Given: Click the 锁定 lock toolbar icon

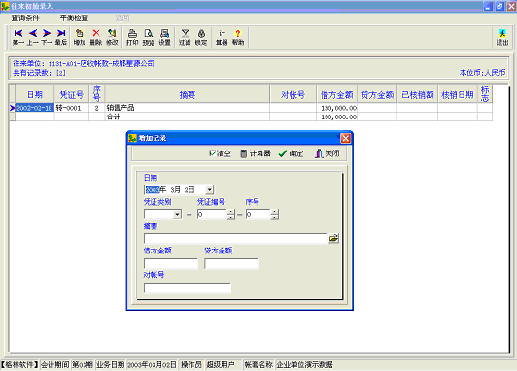Looking at the screenshot, I should [201, 37].
